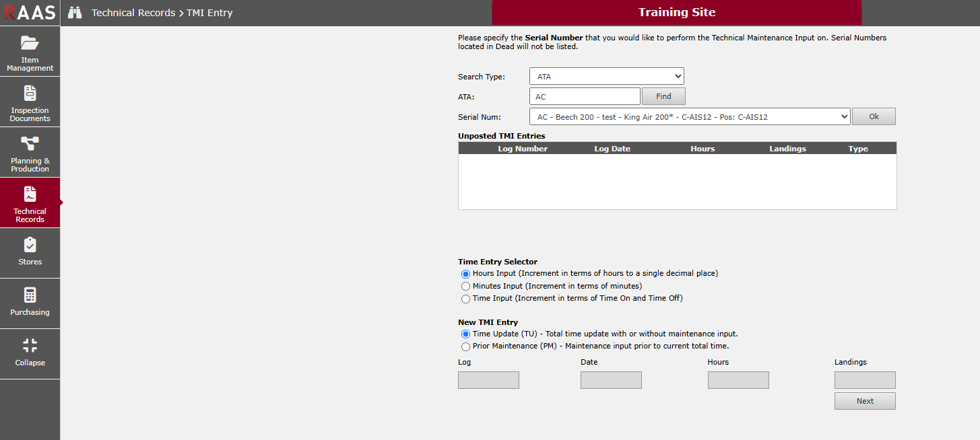Click the RAAS logo
Viewport: 980px width, 440px height.
coord(30,13)
